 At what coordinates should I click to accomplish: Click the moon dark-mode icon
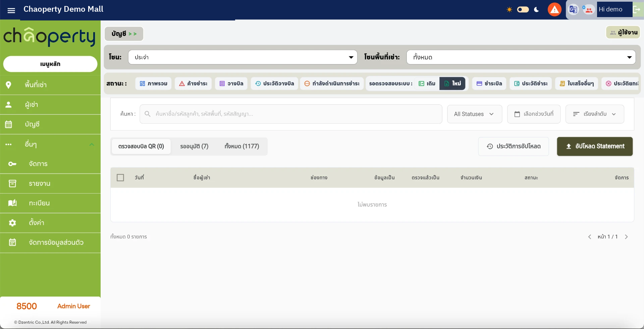tap(536, 10)
